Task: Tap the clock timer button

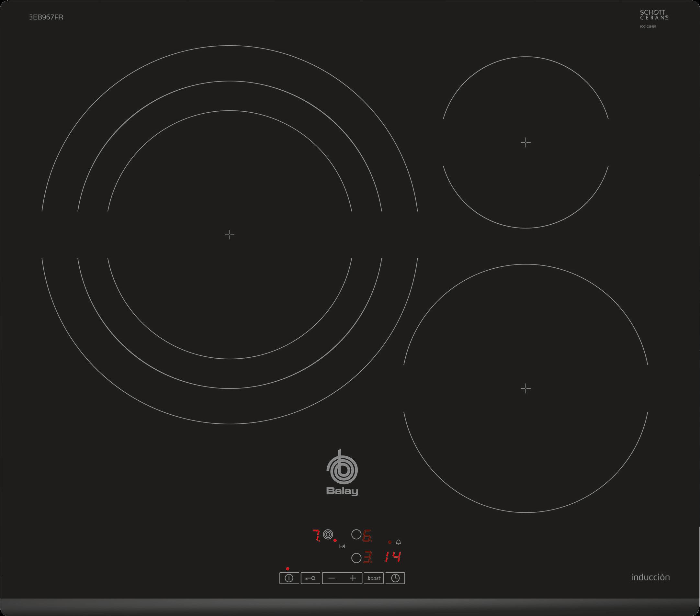Action: coord(395,578)
